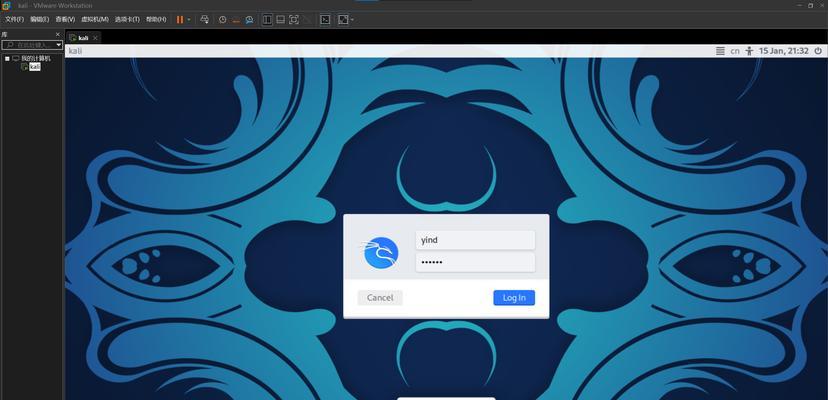Open the 文件(F) menu
The height and width of the screenshot is (400, 828).
point(14,20)
